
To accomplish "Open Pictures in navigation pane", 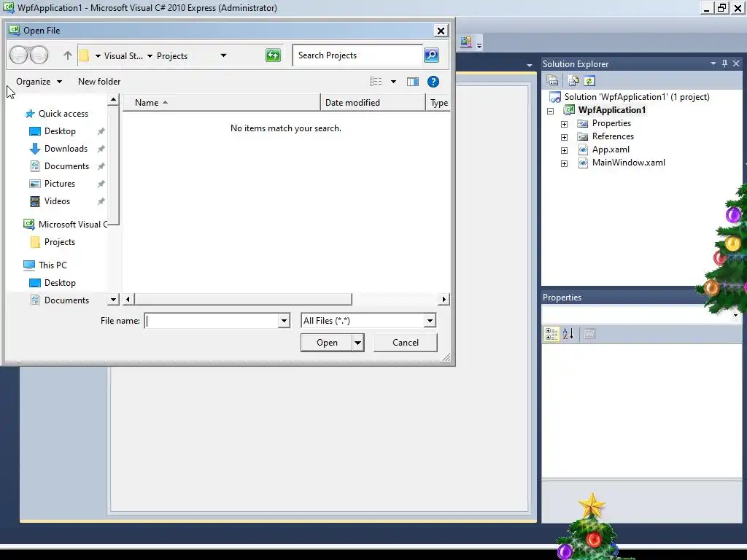I will (60, 184).
